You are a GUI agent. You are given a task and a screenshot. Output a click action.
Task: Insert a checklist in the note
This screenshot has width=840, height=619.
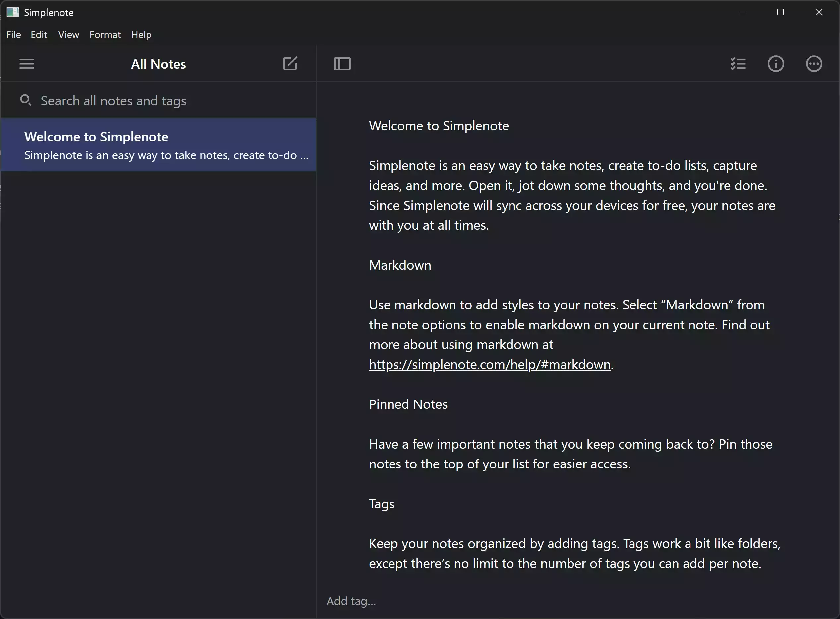[x=738, y=64]
